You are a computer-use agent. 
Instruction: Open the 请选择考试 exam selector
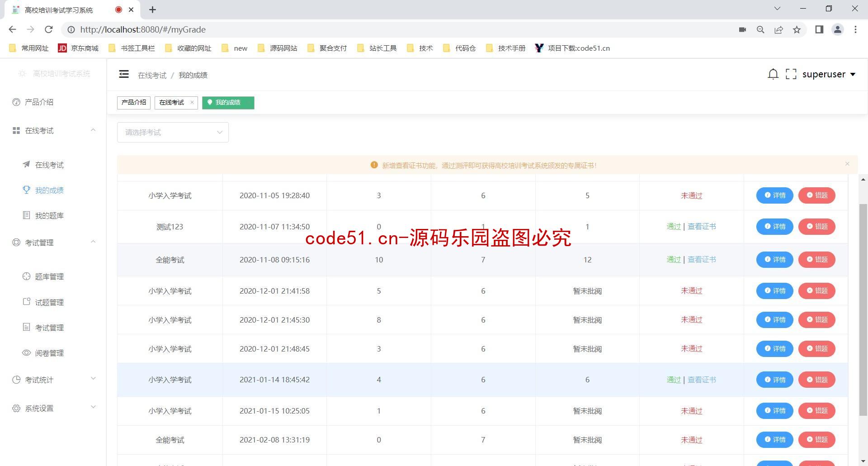(173, 132)
